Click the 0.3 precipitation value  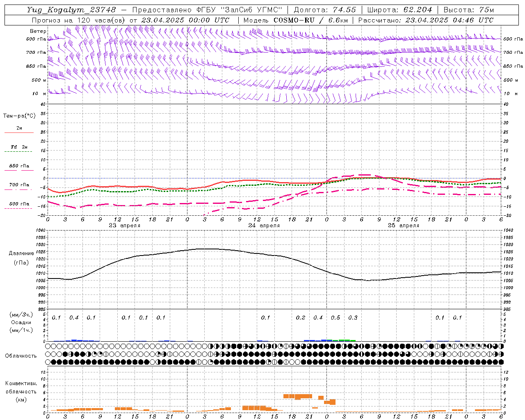[x=353, y=317]
